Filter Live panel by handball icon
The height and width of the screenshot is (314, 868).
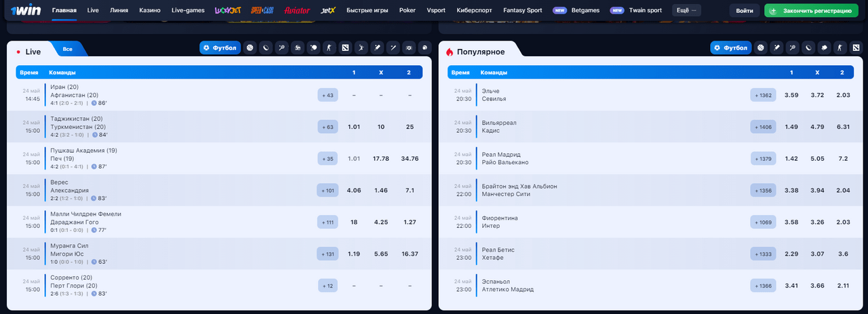(361, 48)
